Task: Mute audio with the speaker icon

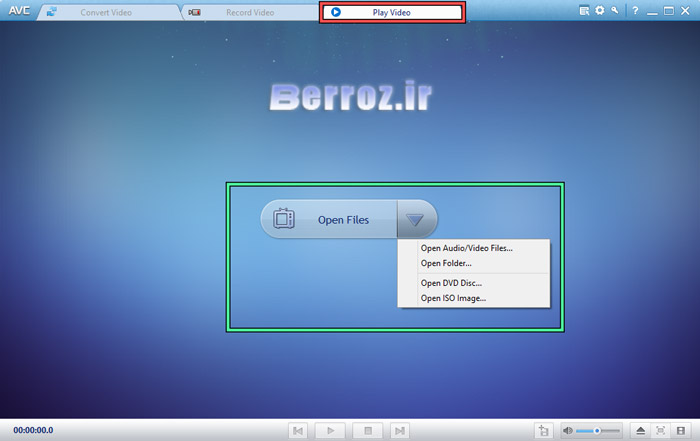Action: 568,431
